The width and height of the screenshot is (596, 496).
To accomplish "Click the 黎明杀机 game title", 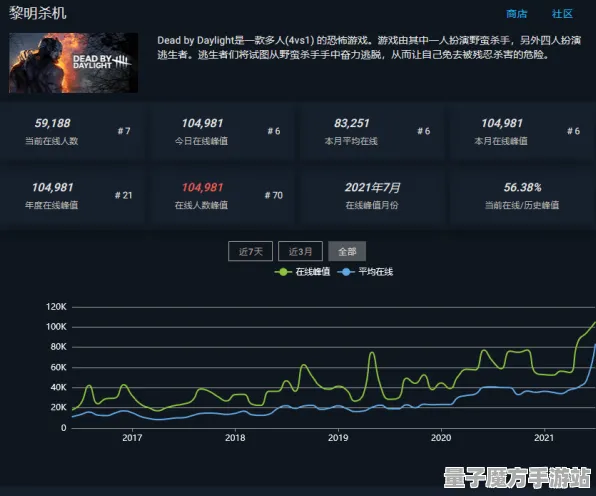I will coord(38,13).
